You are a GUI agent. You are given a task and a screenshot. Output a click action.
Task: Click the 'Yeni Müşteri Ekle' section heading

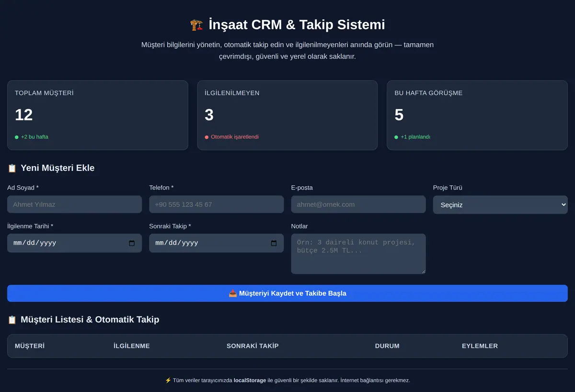pyautogui.click(x=57, y=168)
